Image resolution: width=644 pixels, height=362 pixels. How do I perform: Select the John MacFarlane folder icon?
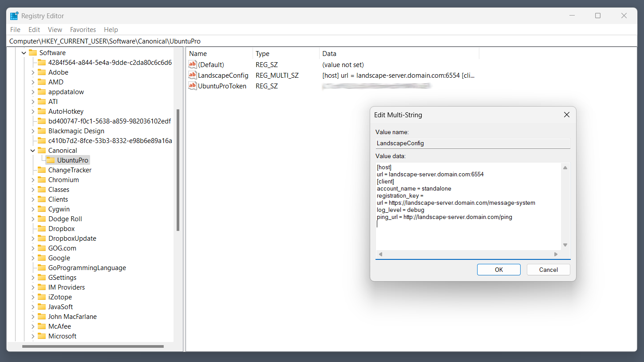click(x=42, y=317)
